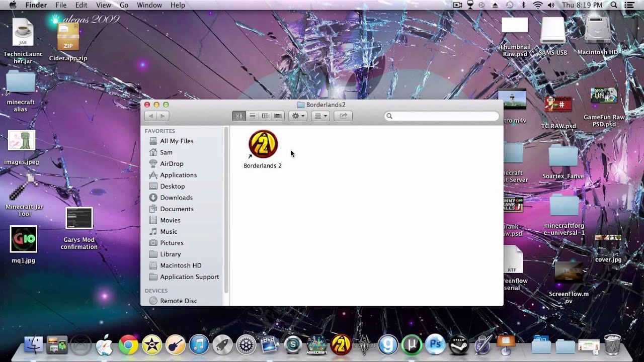The width and height of the screenshot is (644, 362).
Task: Open the File menu
Action: pyautogui.click(x=61, y=5)
